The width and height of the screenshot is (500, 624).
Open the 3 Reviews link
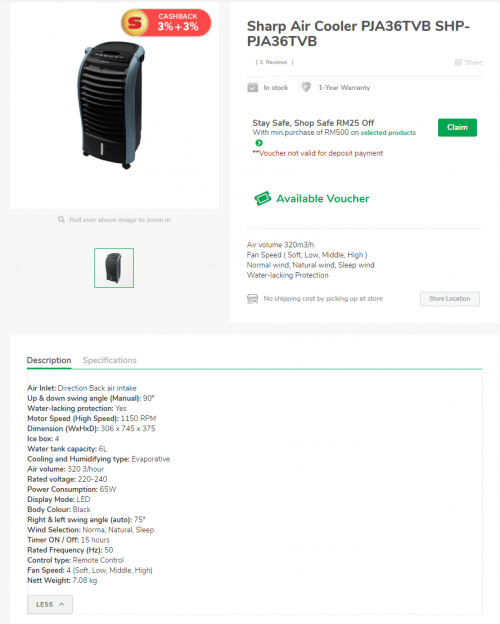click(x=274, y=62)
